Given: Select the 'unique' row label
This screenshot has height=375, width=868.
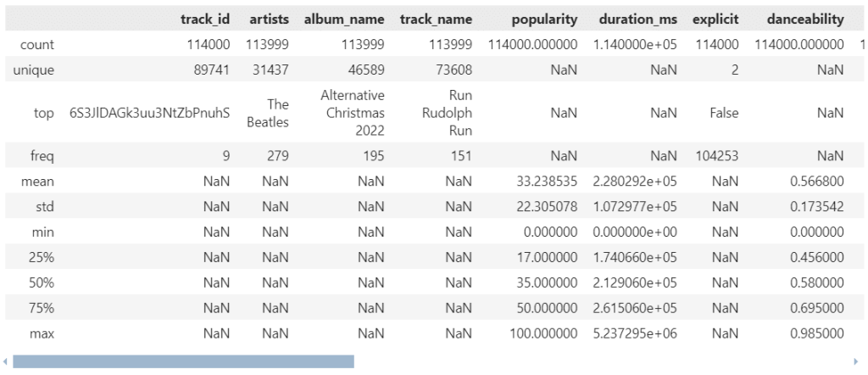Looking at the screenshot, I should (x=34, y=70).
